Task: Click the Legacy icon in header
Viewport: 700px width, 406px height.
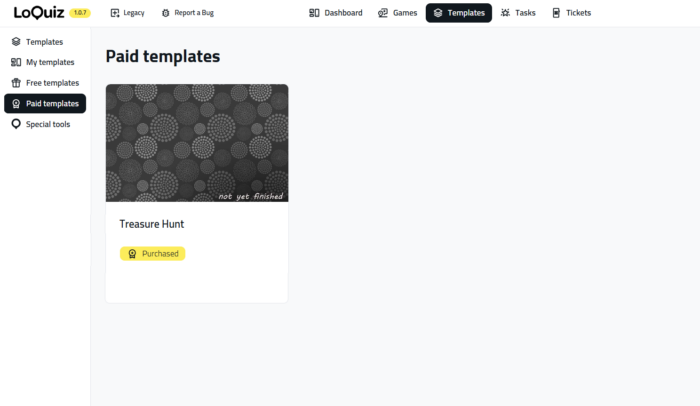Action: click(115, 13)
